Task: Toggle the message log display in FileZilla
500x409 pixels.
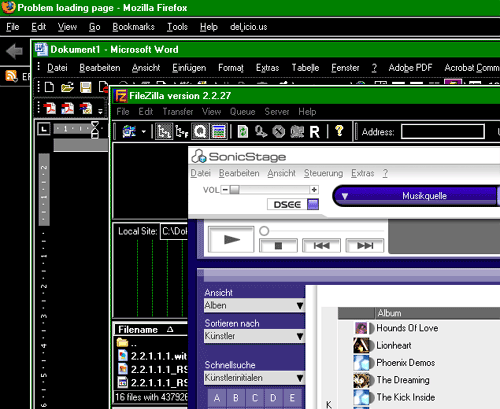Action: pos(219,132)
